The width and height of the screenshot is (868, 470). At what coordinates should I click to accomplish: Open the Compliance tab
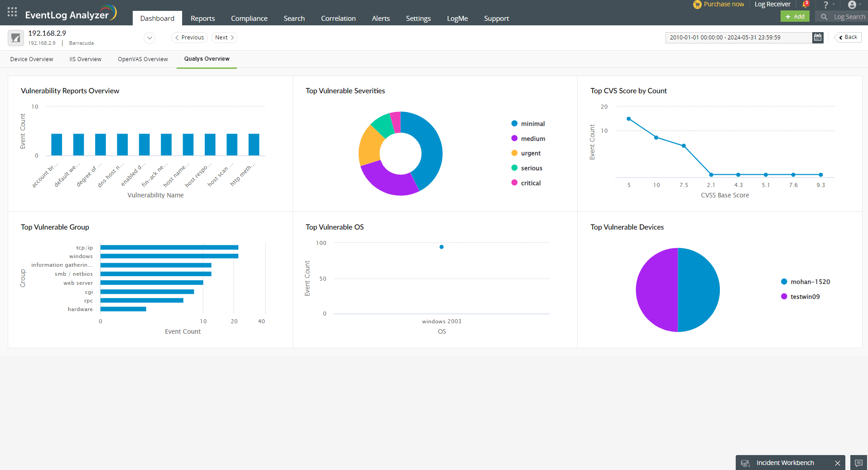point(249,18)
